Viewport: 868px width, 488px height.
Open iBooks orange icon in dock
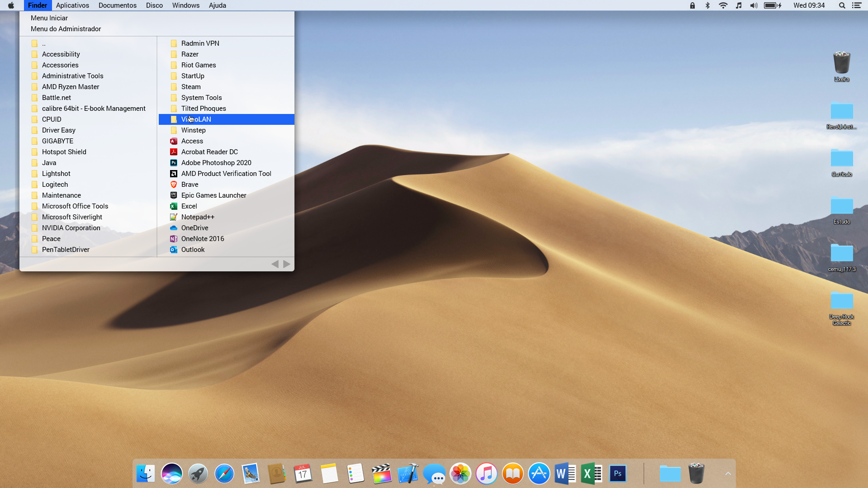tap(513, 474)
